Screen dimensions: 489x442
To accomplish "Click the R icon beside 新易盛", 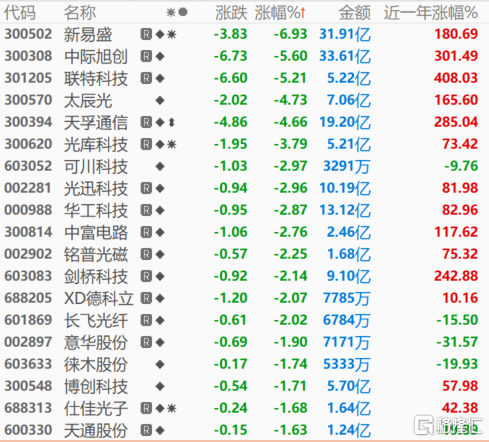I will [x=146, y=34].
